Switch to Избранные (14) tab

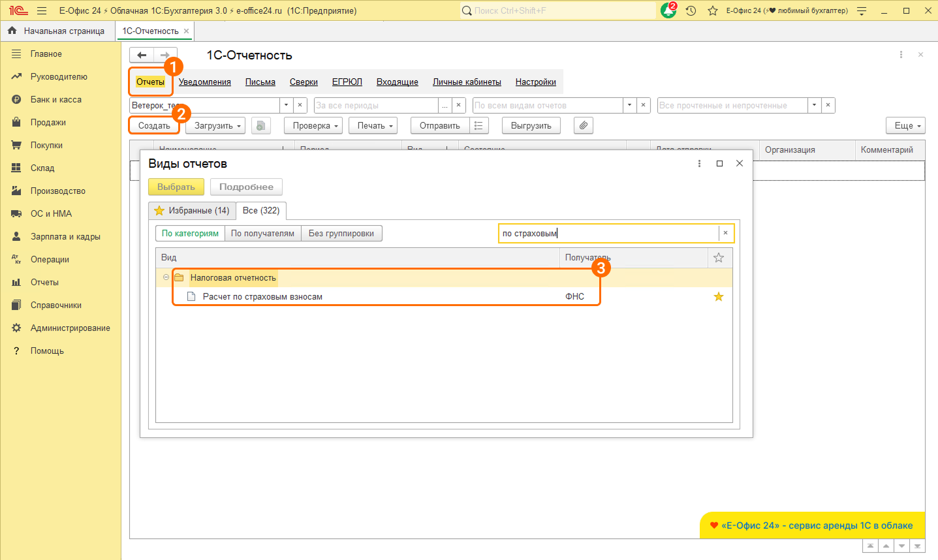(x=192, y=211)
